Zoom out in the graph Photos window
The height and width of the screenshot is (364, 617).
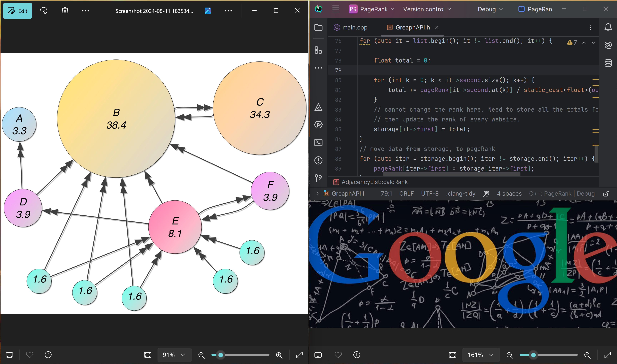point(201,355)
